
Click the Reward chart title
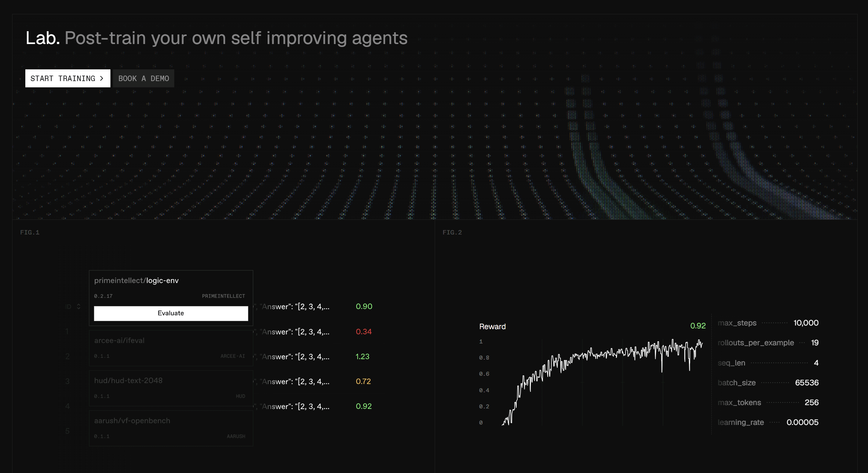pyautogui.click(x=492, y=327)
